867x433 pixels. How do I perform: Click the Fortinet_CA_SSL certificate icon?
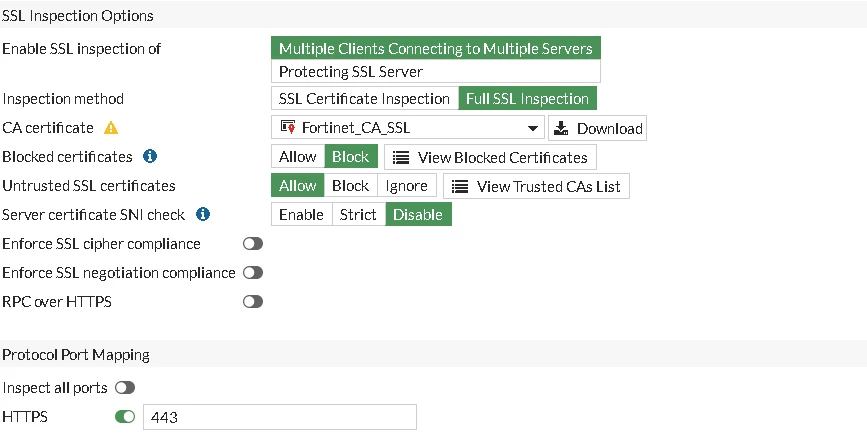pos(288,128)
